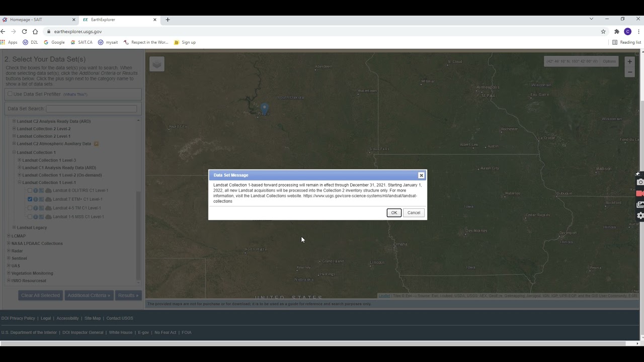644x362 pixels.
Task: Collapse Landsat Collection 1 Level-1 node
Action: pos(20,183)
